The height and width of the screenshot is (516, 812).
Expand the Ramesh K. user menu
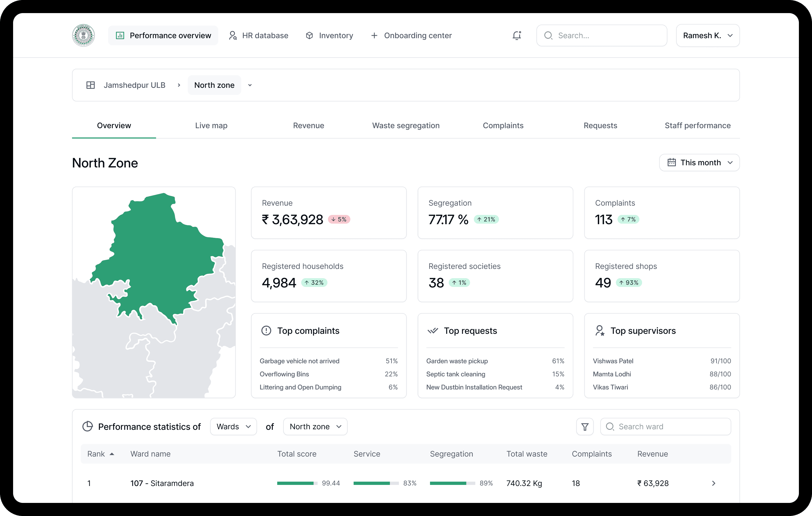(x=707, y=35)
